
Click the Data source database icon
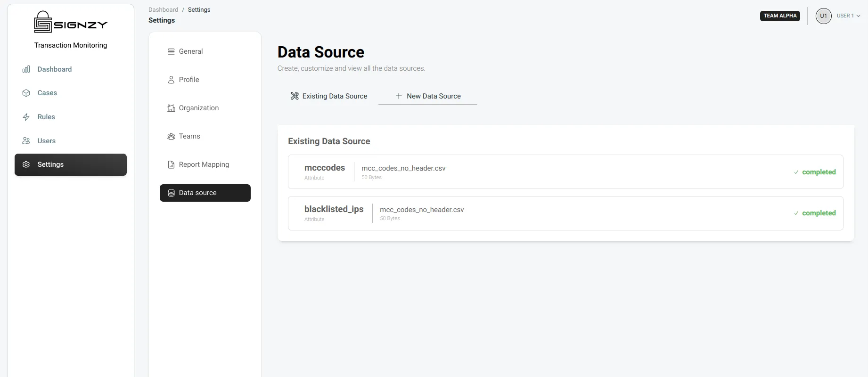171,193
